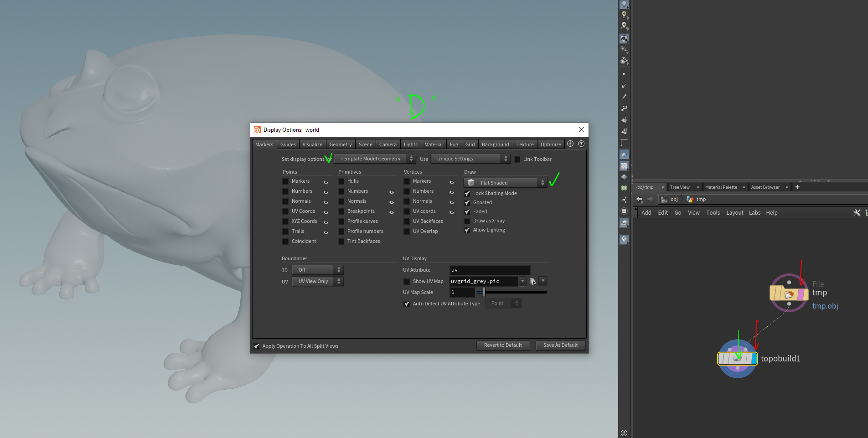Click the wrench icon in the network editor menu bar
Screen dimensions: 868x438
(857, 213)
